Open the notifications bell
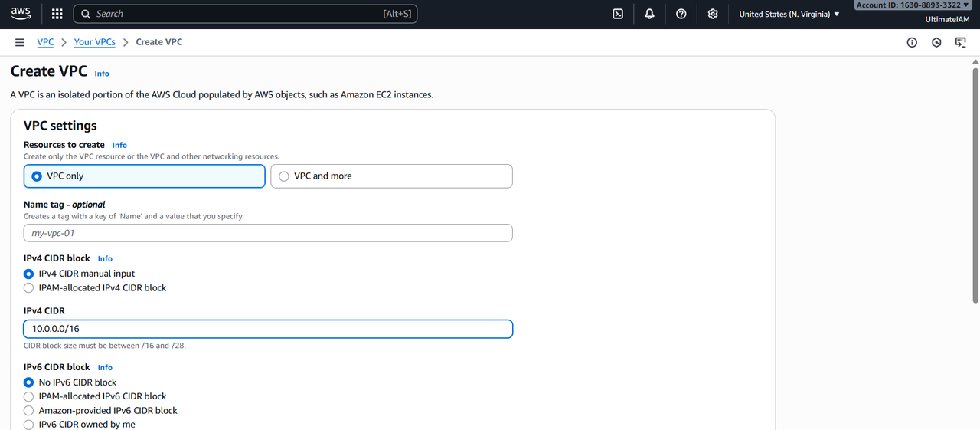The width and height of the screenshot is (980, 430). tap(649, 14)
